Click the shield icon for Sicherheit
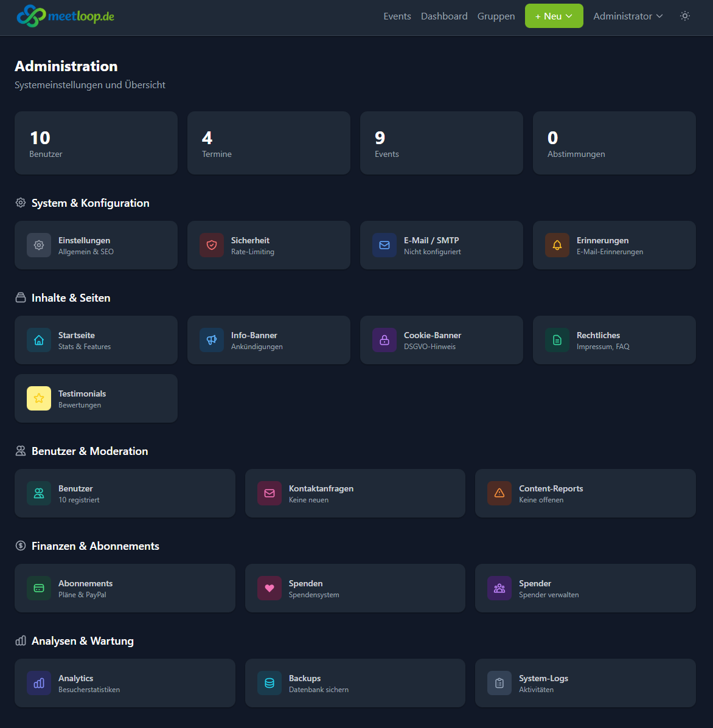Image resolution: width=713 pixels, height=728 pixels. coord(212,245)
